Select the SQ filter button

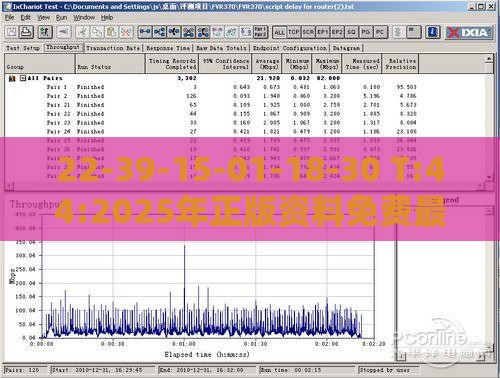(x=351, y=32)
